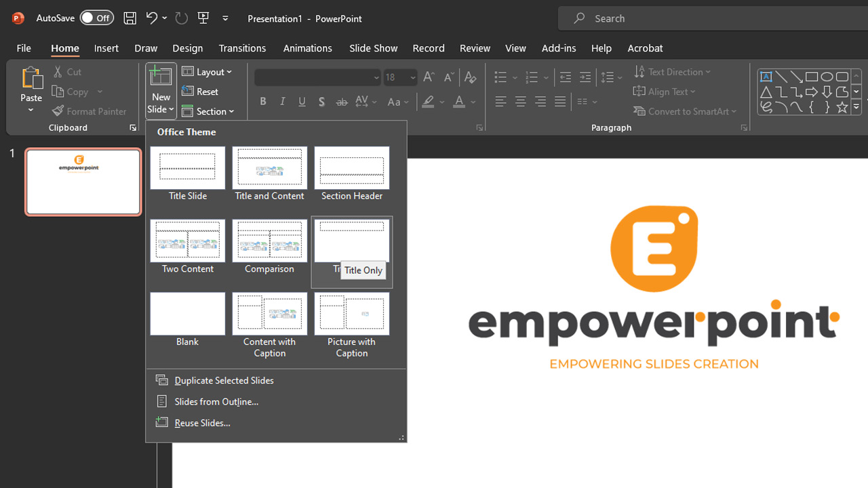Select the Text Box shape
The height and width of the screenshot is (488, 868).
[x=766, y=77]
